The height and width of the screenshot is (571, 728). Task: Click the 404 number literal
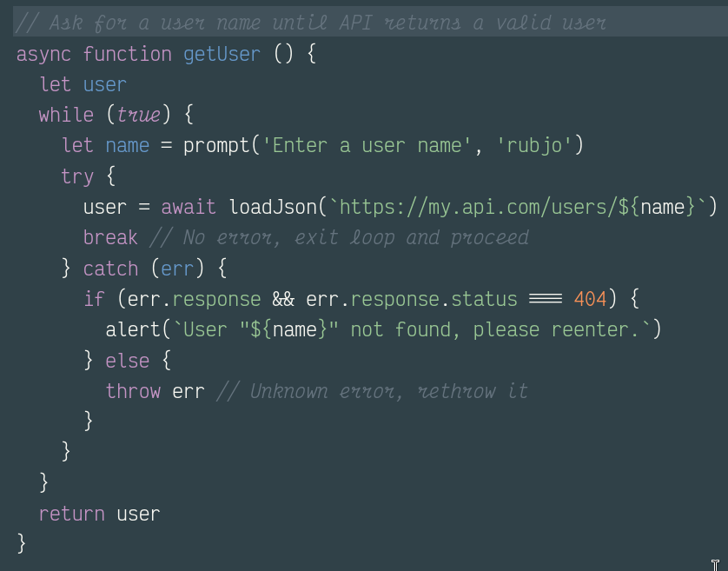(590, 299)
